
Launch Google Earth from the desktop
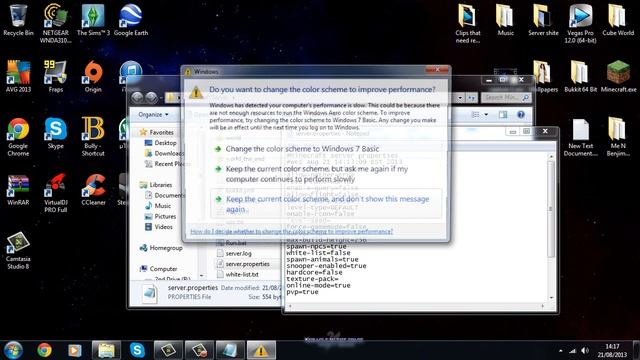click(131, 20)
